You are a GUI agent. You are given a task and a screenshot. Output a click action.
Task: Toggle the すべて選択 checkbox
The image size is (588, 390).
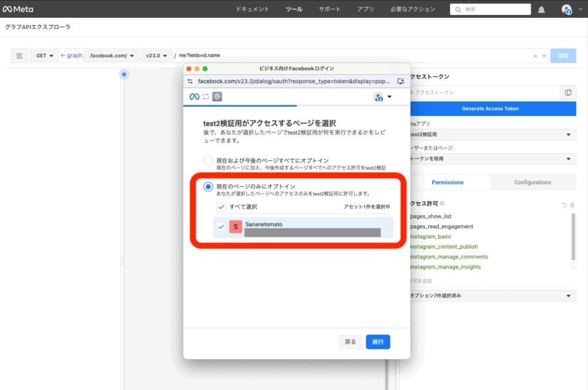[x=221, y=207]
